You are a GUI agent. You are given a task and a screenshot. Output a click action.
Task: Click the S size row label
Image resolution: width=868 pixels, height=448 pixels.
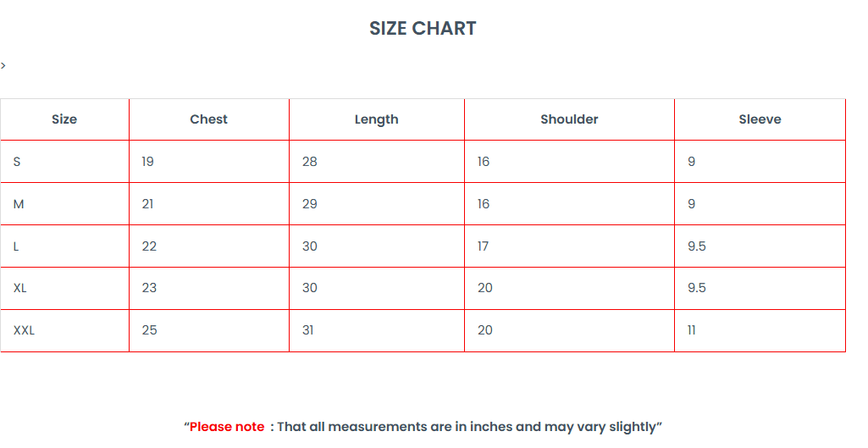(17, 162)
